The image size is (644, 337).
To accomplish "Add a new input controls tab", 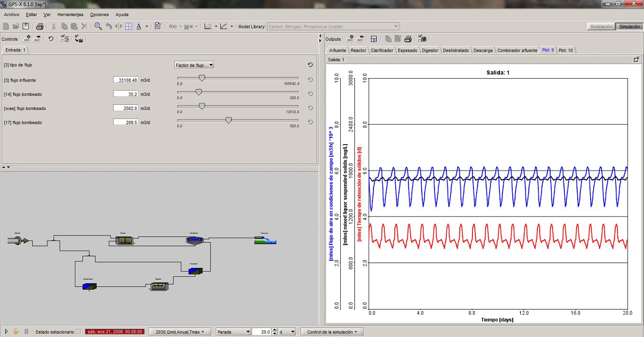I will pyautogui.click(x=27, y=39).
